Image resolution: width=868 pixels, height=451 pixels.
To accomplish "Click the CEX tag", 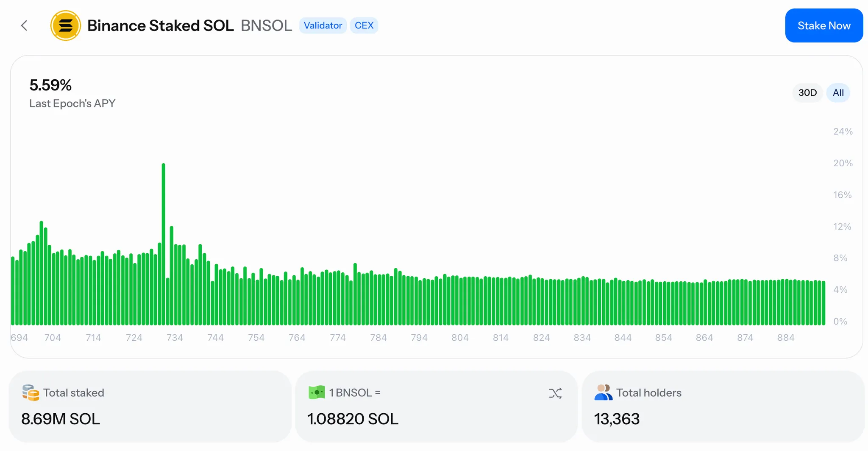I will click(364, 26).
